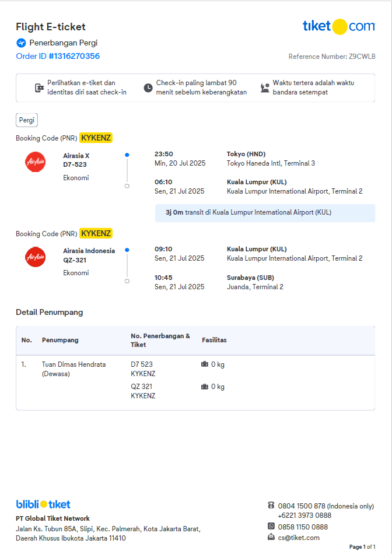Click the KYKENZ booking code above Airasia X
The height and width of the screenshot is (554, 392).
coord(96,138)
